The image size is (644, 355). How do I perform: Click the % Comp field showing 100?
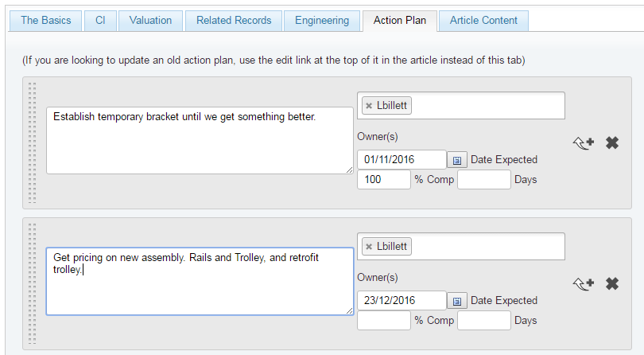pos(383,180)
